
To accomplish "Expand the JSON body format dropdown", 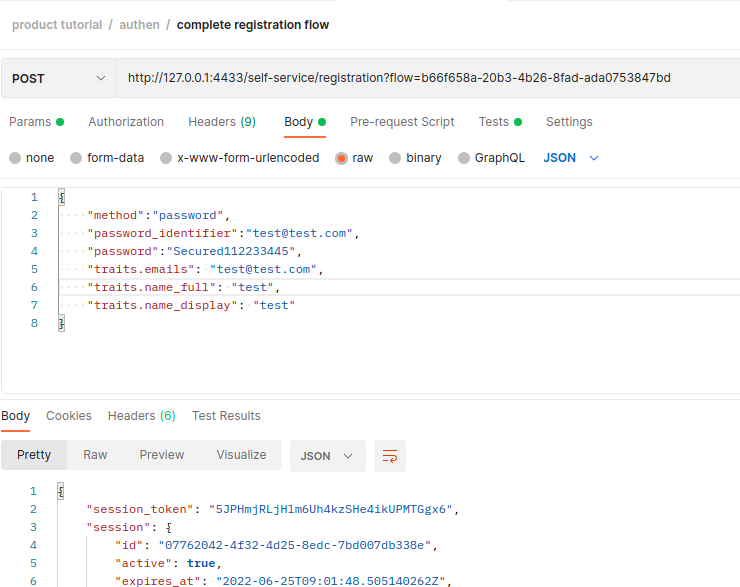I will (571, 158).
